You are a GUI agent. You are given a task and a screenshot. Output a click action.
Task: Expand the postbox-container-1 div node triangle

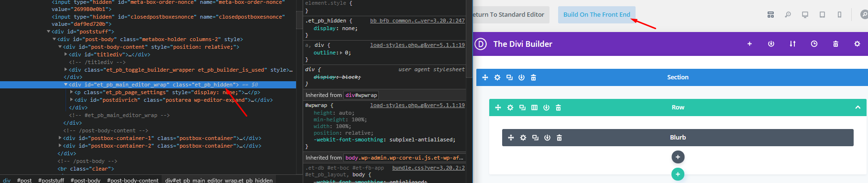point(60,138)
